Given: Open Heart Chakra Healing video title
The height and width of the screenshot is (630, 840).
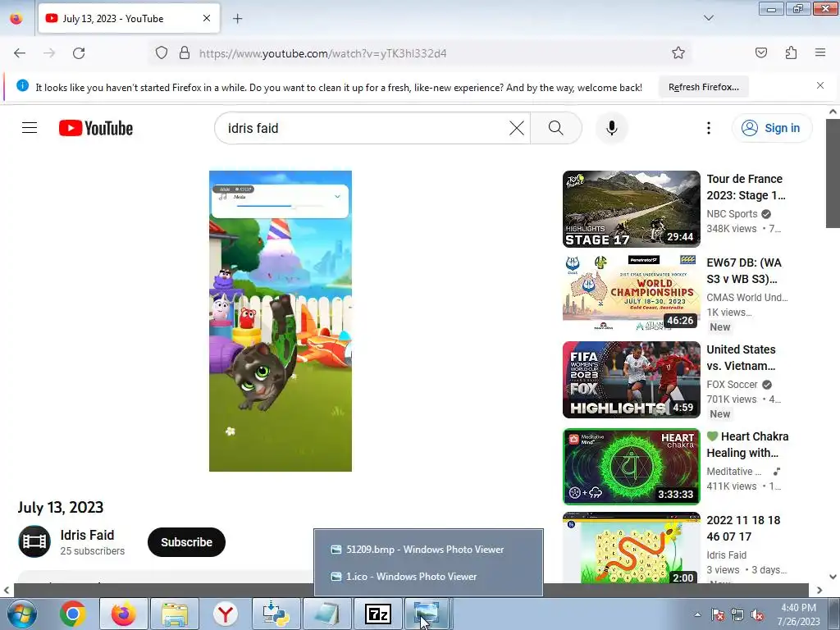Looking at the screenshot, I should point(747,444).
